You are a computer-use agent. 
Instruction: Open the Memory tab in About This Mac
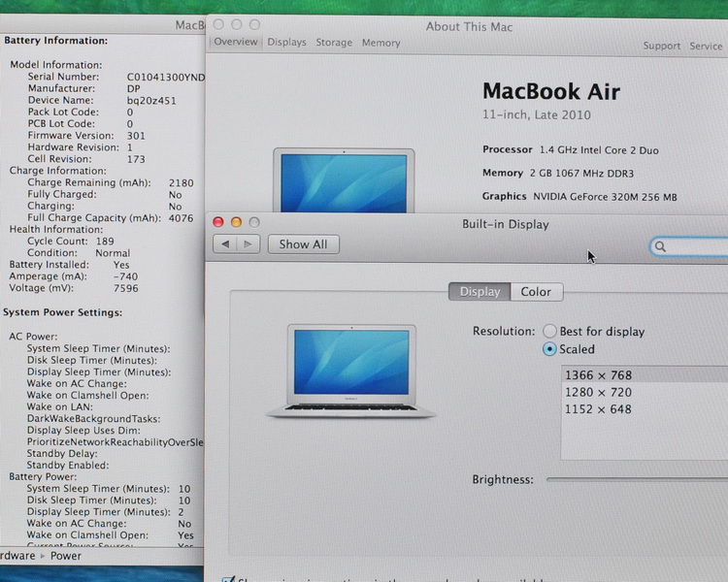pyautogui.click(x=381, y=43)
